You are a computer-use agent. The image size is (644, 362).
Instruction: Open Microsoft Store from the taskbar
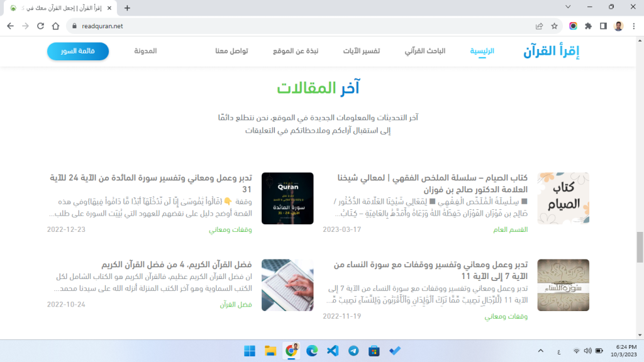click(374, 351)
